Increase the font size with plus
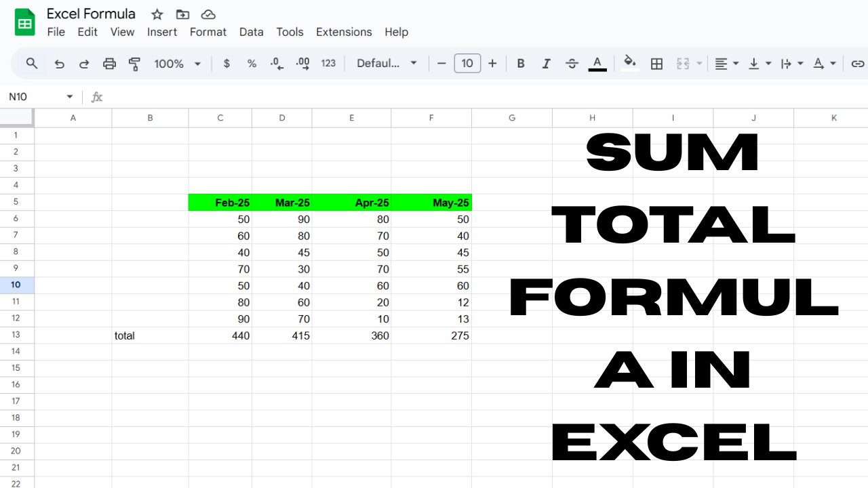This screenshot has width=868, height=488. tap(492, 63)
